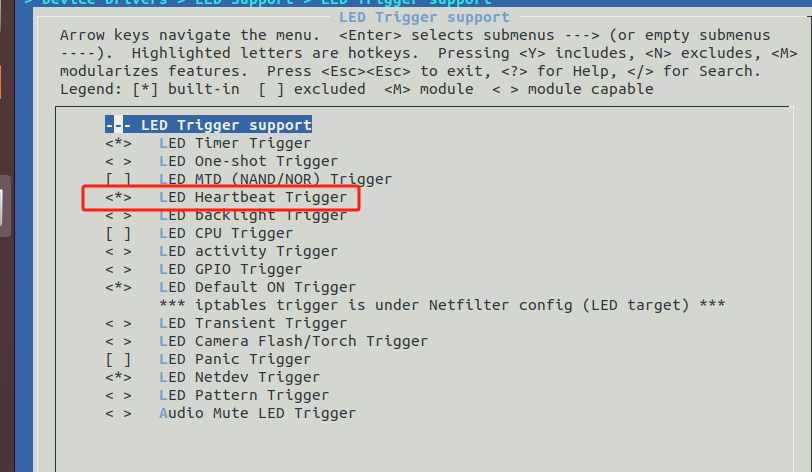
Task: Enable the LED CPU Trigger checkbox
Action: pos(119,233)
